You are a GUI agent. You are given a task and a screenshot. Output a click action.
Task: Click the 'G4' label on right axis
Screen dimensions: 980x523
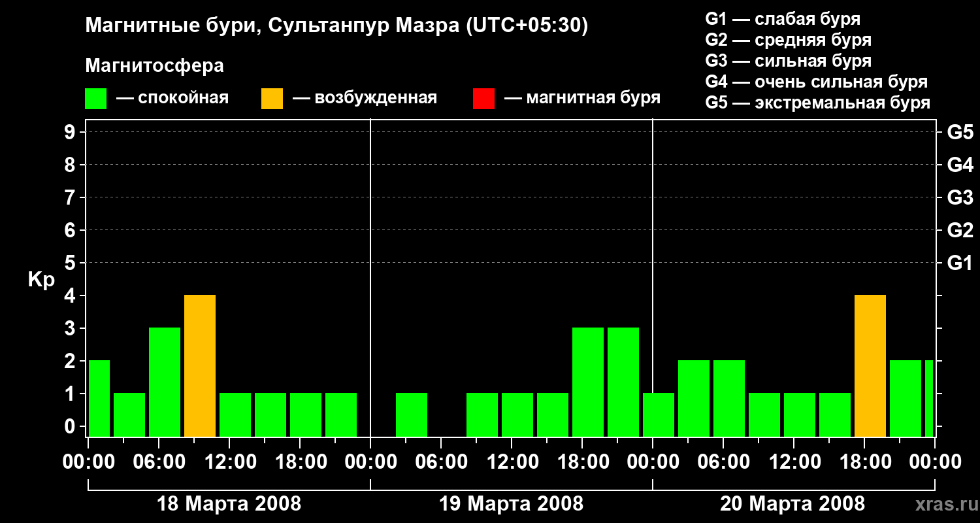point(960,165)
